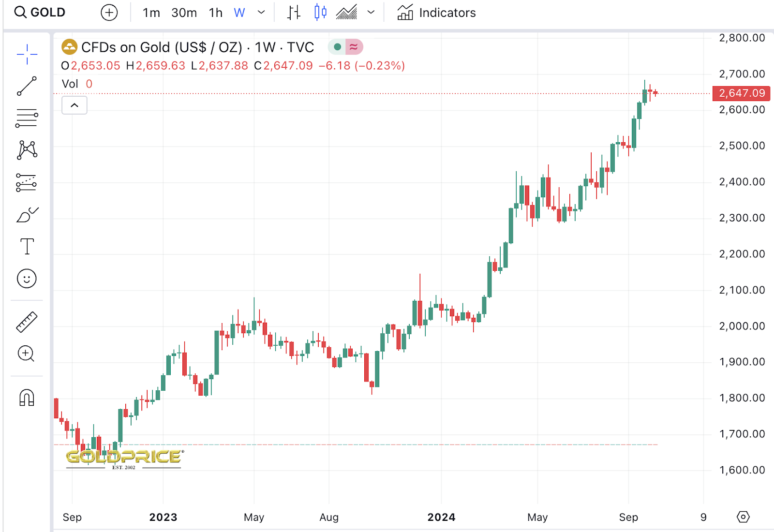Switch to the 30m timeframe
The image size is (774, 532).
coord(184,13)
